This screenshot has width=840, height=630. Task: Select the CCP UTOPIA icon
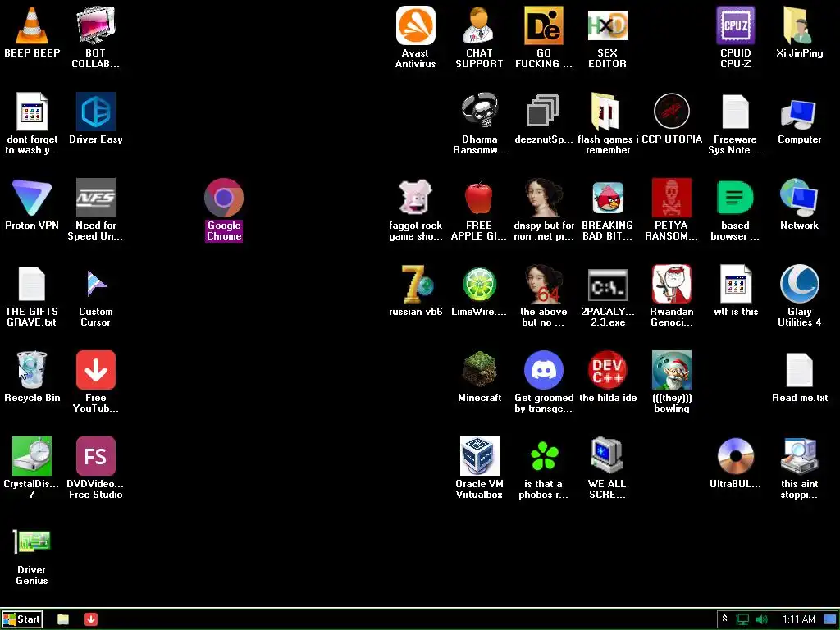[x=671, y=112]
